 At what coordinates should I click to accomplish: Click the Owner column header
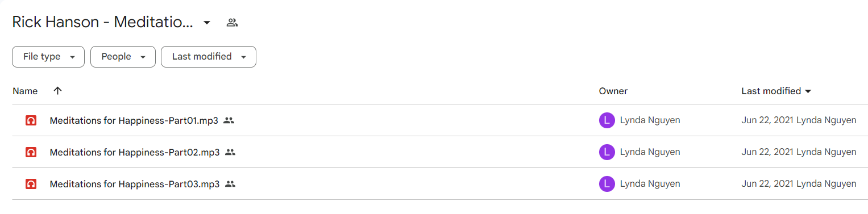[x=613, y=91]
